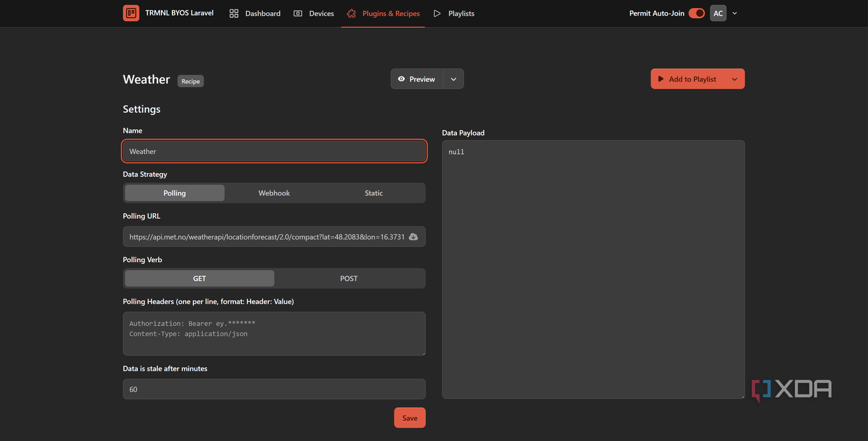This screenshot has height=441, width=868.
Task: Focus the Polling Headers text area
Action: 274,334
